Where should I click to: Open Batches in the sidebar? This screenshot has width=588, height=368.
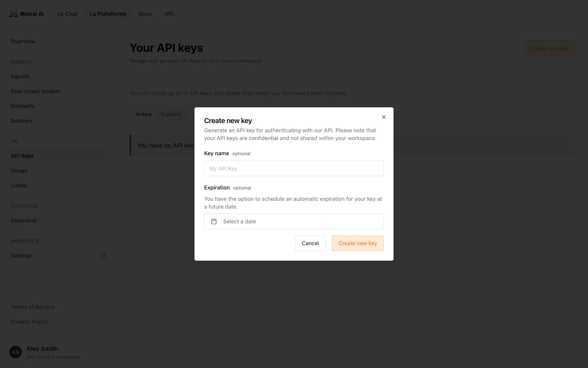pos(21,121)
